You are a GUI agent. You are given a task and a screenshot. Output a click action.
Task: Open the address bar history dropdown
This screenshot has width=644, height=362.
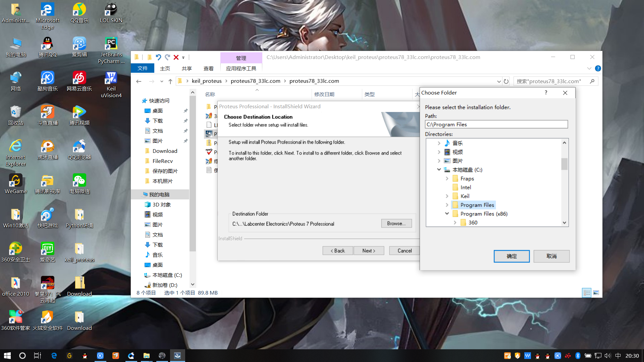(x=499, y=81)
